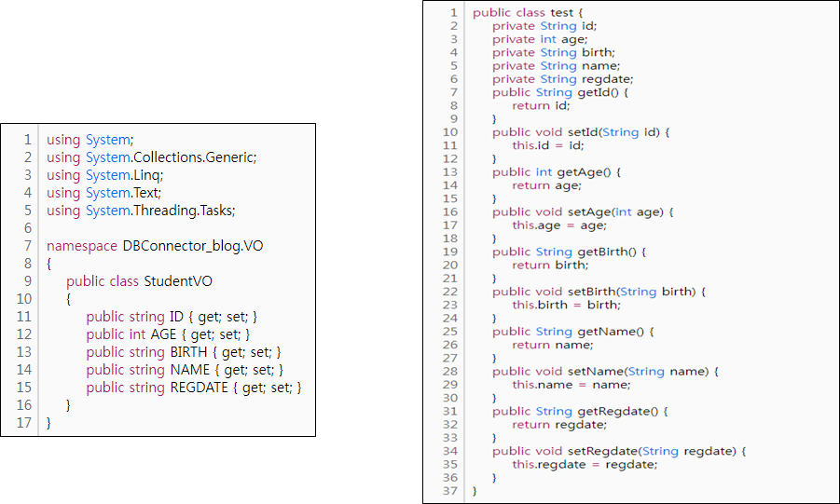Click 'public int AGE { get; set; }' line

[168, 334]
